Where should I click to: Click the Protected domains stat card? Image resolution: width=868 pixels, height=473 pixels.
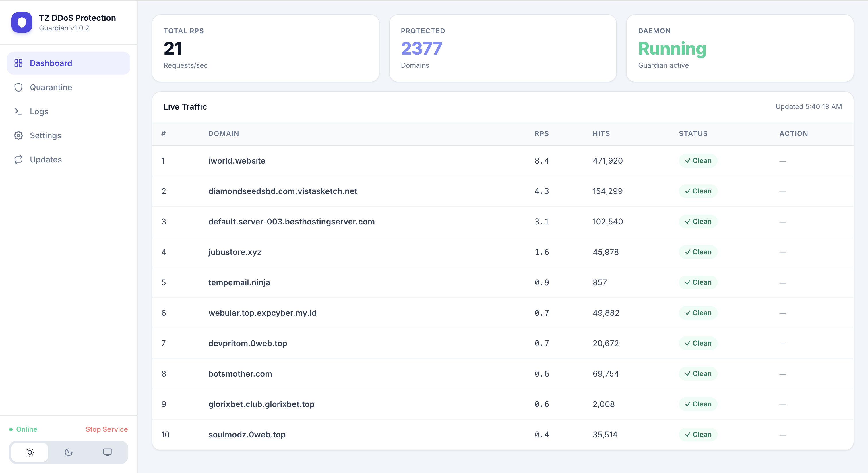click(503, 48)
